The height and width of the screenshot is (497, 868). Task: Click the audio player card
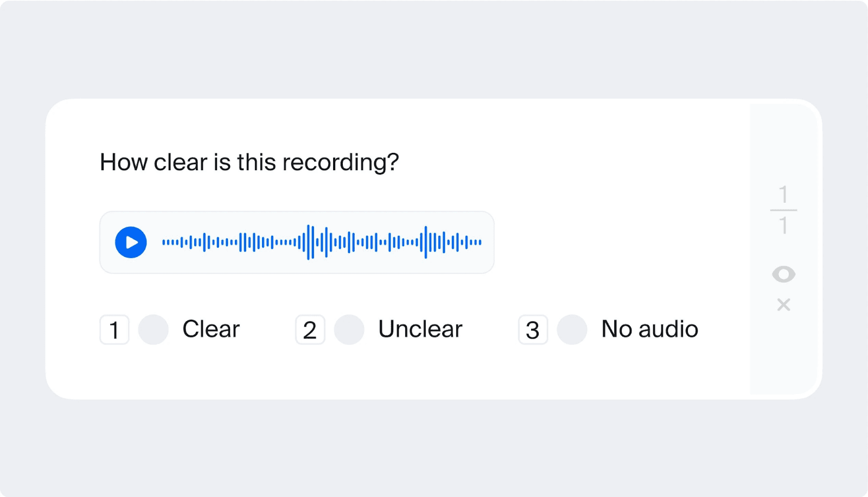point(296,242)
